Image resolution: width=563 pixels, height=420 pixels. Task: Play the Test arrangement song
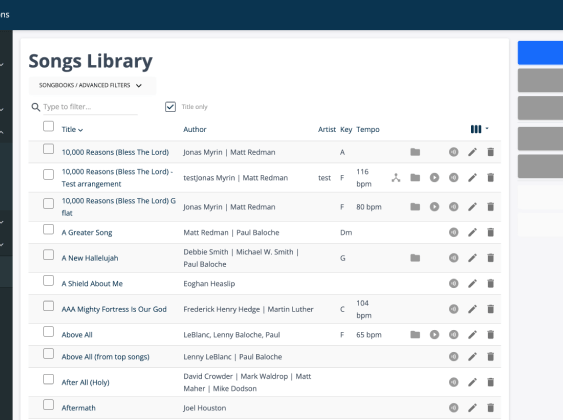click(434, 178)
